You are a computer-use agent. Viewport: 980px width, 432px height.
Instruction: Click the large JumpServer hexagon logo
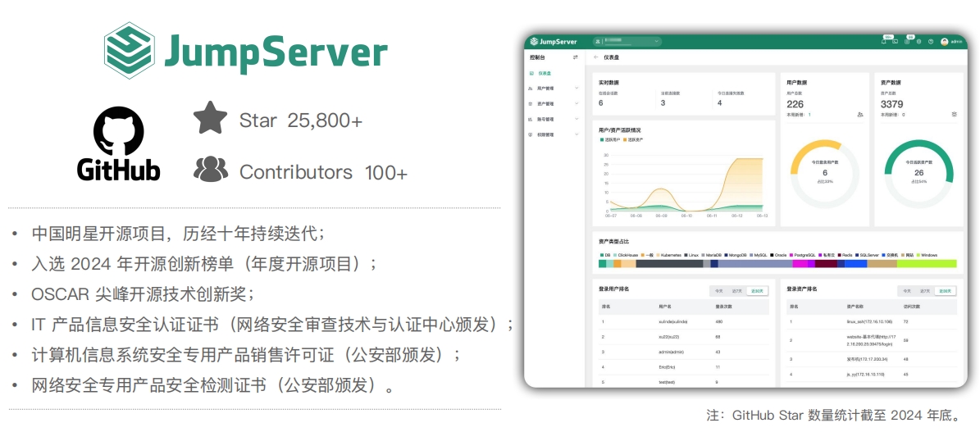point(130,51)
